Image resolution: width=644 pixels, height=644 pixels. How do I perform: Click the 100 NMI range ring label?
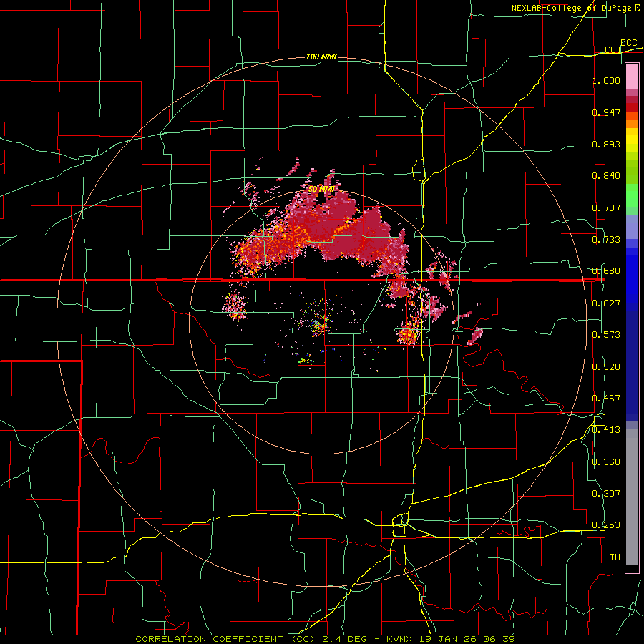coord(321,57)
